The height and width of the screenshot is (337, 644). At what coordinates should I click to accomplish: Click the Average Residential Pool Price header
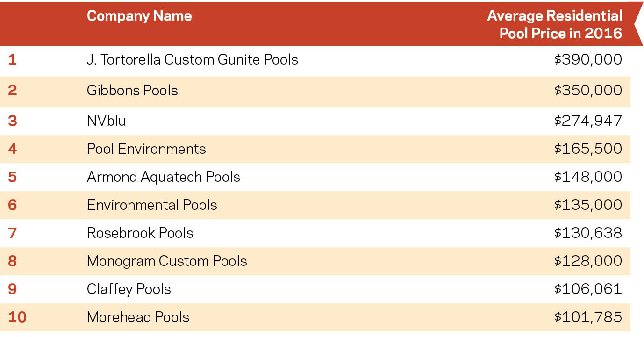point(555,25)
